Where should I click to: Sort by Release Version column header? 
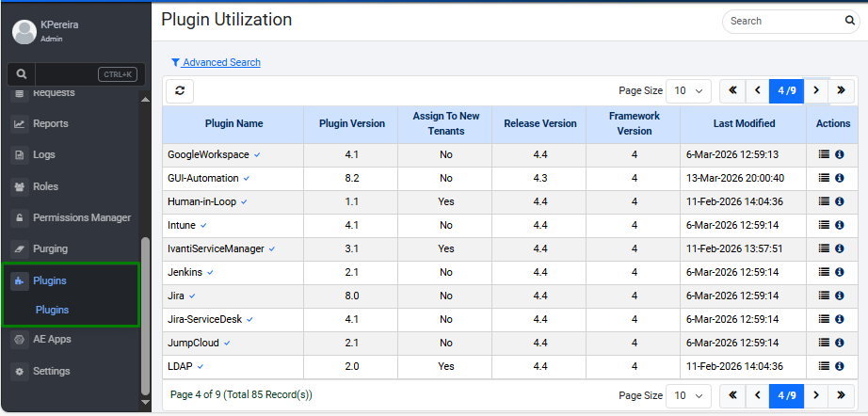point(540,124)
